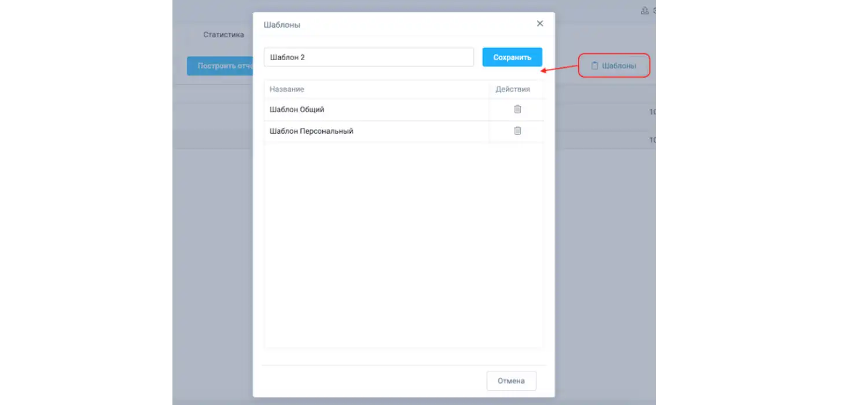This screenshot has height=405, width=868.
Task: Click the Отмена button
Action: pyautogui.click(x=512, y=381)
